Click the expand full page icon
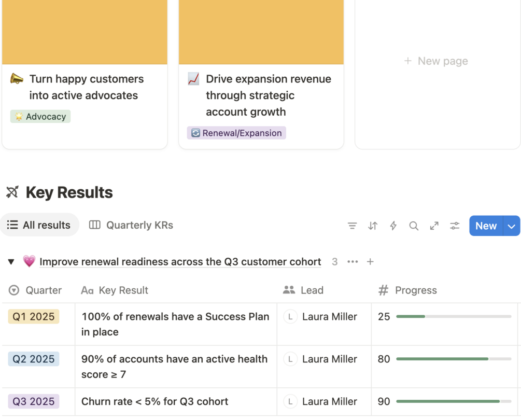Screen dimensions: 521x420 [434, 226]
